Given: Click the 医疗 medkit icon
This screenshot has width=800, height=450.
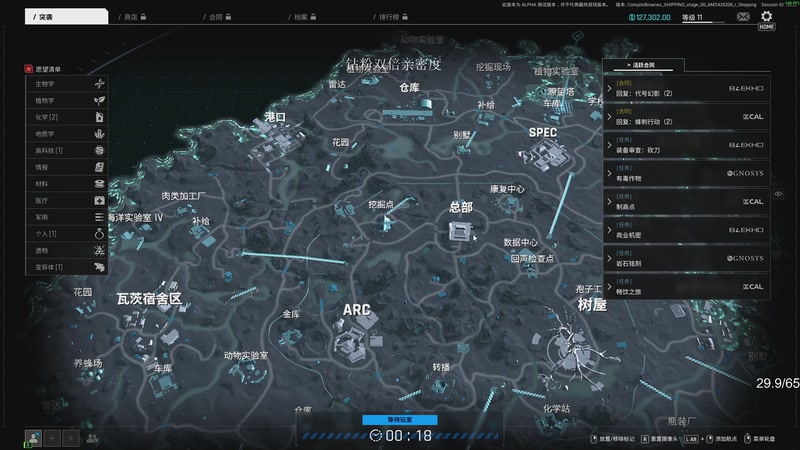Looking at the screenshot, I should pos(99,201).
